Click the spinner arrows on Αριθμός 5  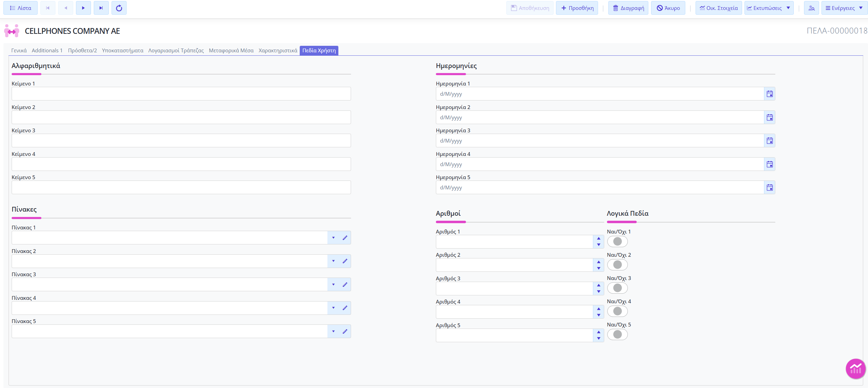click(598, 335)
